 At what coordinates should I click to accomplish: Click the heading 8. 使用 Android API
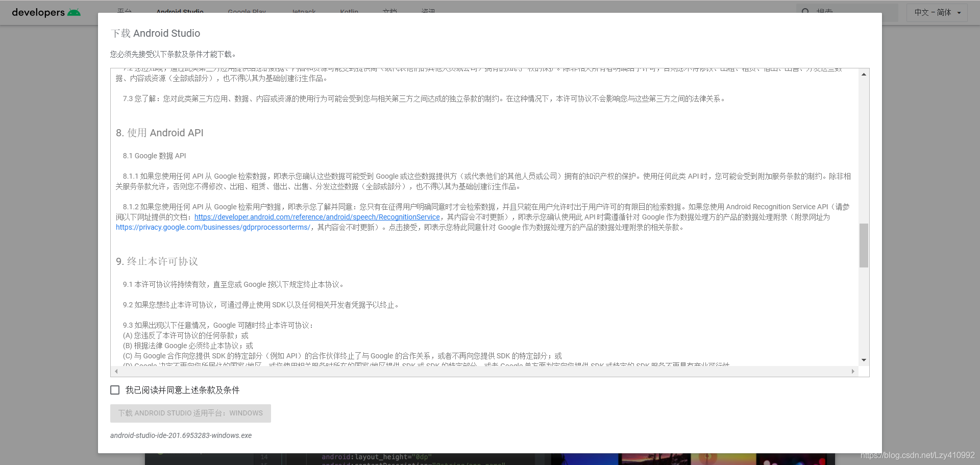[x=160, y=133]
